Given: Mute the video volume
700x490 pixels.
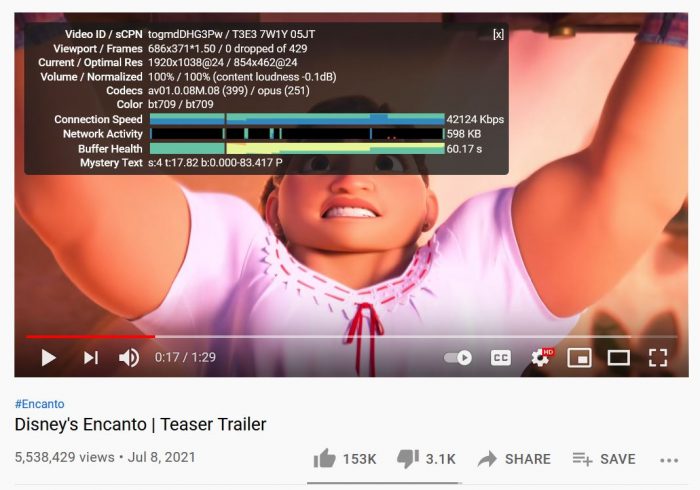Looking at the screenshot, I should coord(129,358).
